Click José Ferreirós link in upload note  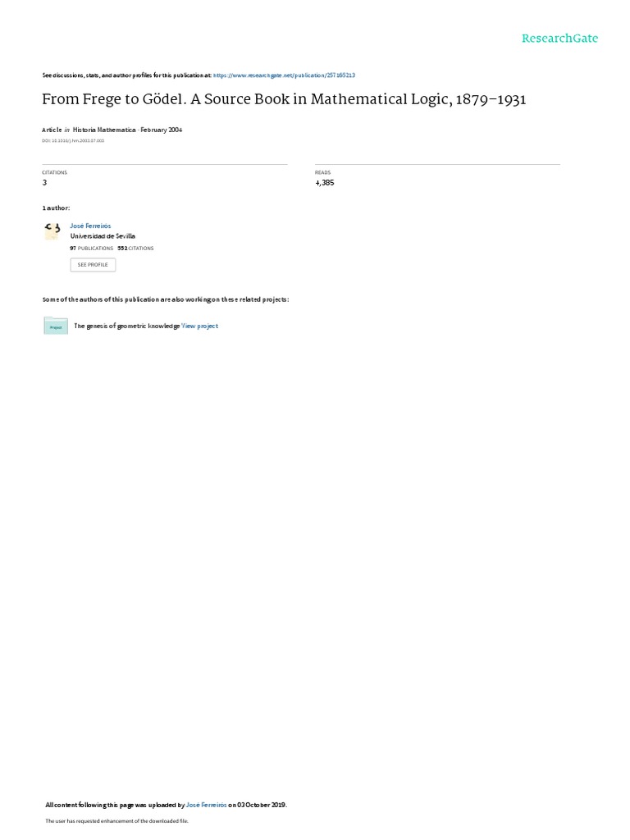coord(206,805)
